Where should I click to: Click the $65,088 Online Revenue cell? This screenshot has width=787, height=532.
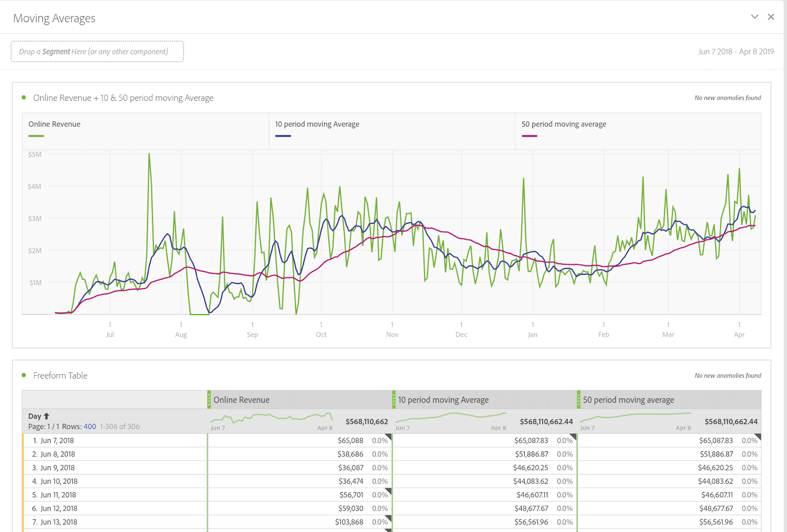tap(300, 441)
